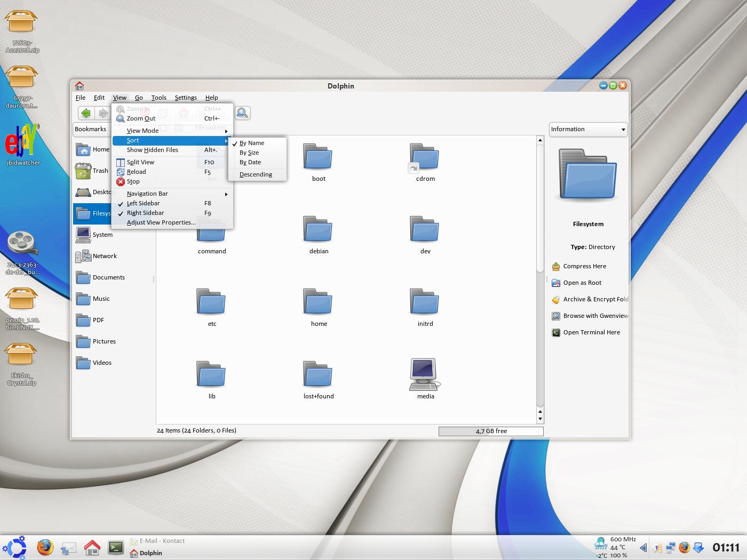This screenshot has width=747, height=560.
Task: Open the Documents bookmark in sidebar
Action: pos(100,277)
